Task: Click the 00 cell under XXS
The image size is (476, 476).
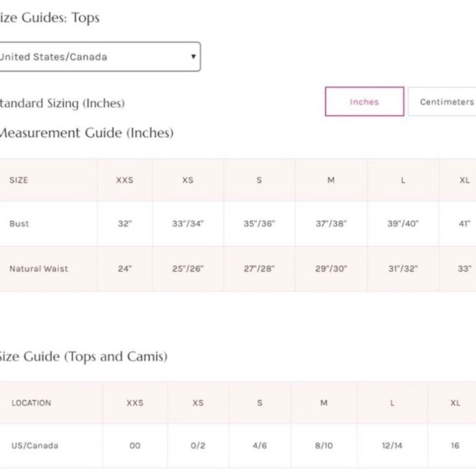Action: coord(135,446)
